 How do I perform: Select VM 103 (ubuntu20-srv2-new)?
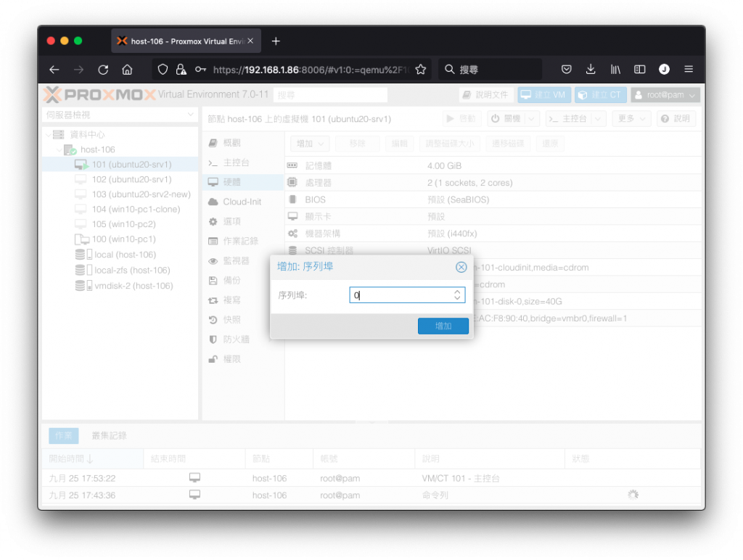point(141,194)
